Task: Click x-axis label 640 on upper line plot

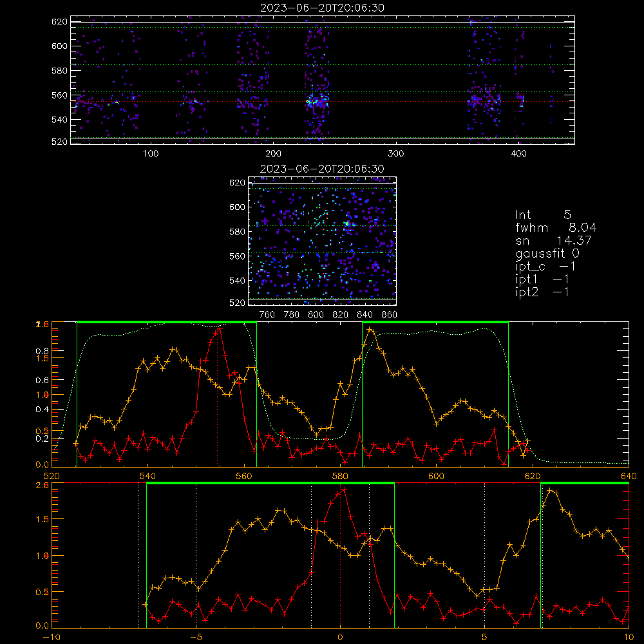Action: click(629, 476)
